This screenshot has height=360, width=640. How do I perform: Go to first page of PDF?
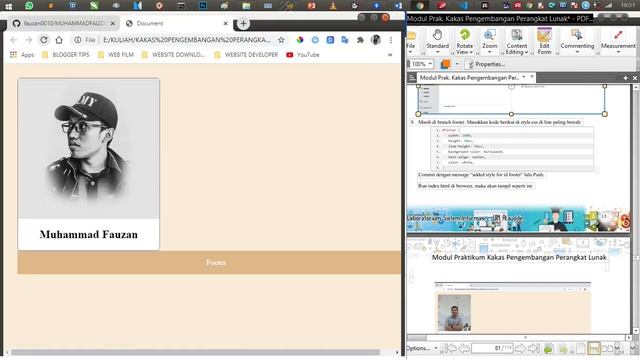[x=451, y=348]
